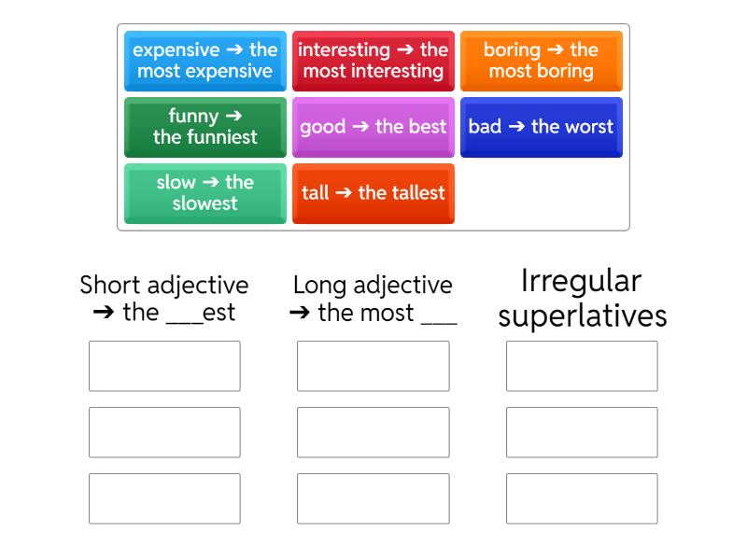Click the 'Long adjective ➜ the most ___' heading
The height and width of the screenshot is (560, 747).
point(373,299)
